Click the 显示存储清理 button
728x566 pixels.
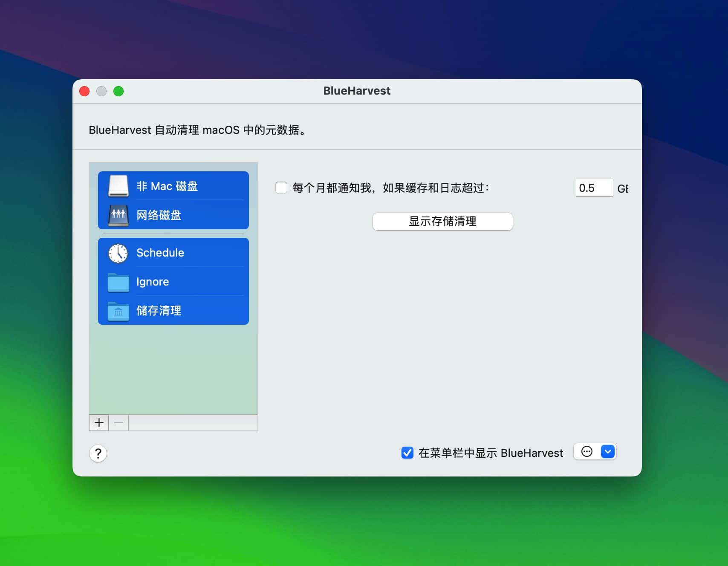442,222
